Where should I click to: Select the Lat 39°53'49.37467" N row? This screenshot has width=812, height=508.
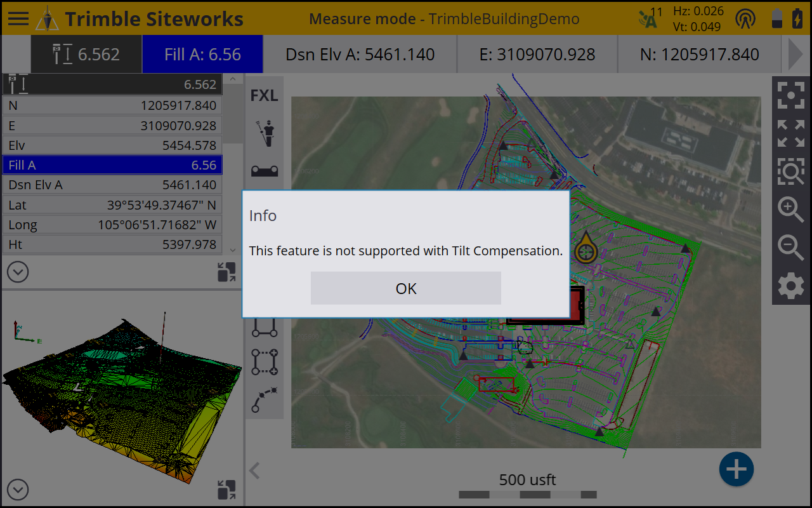pos(112,205)
